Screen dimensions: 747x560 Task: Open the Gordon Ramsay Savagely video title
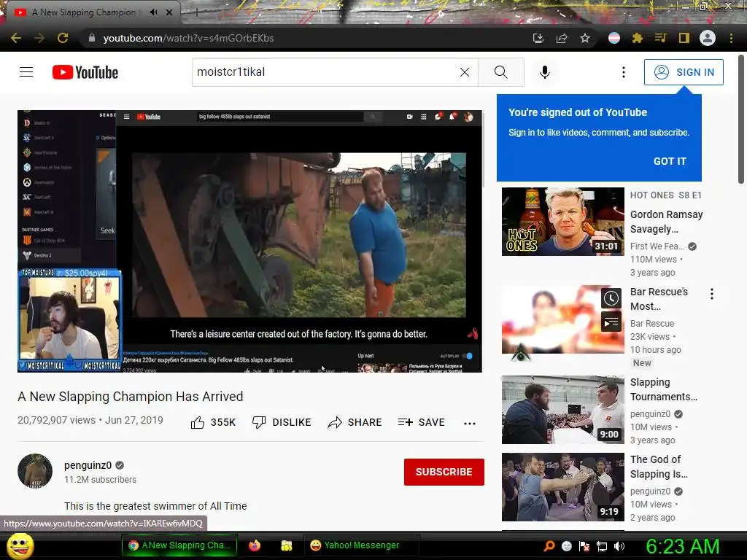click(x=666, y=222)
